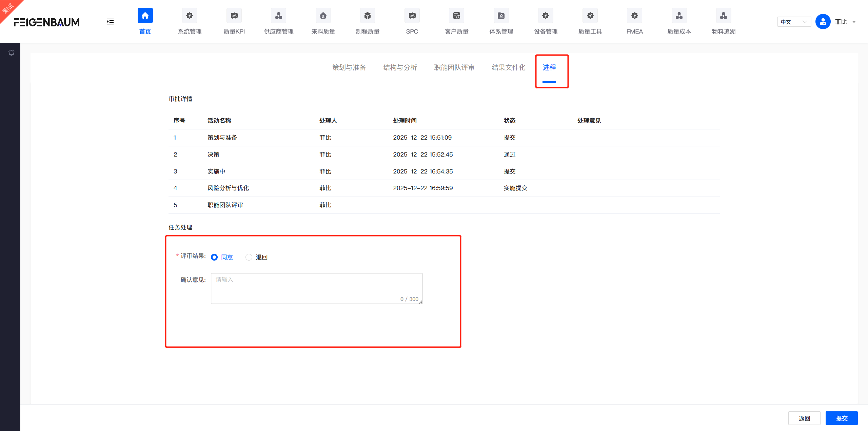This screenshot has width=868, height=431.
Task: Open the 设备管理 module
Action: [545, 22]
